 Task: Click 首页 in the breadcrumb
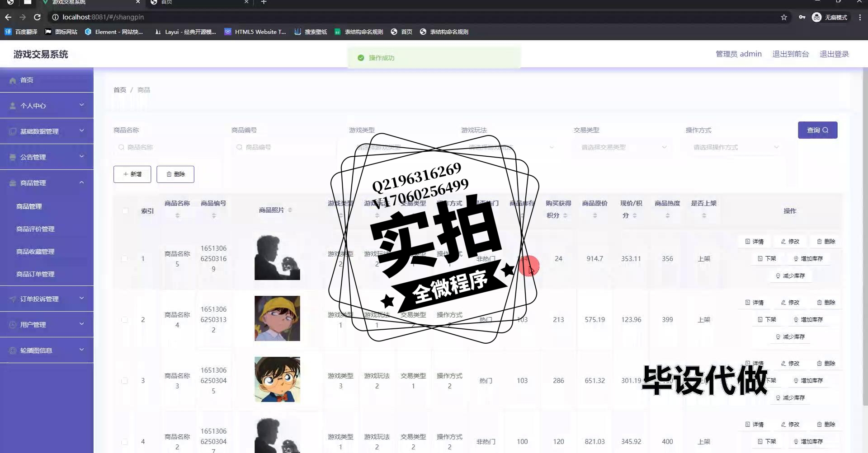(x=120, y=90)
